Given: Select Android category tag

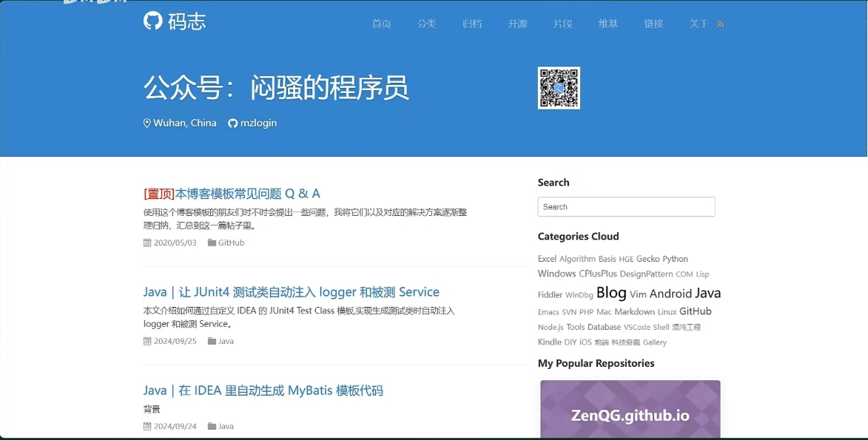Looking at the screenshot, I should [x=670, y=294].
